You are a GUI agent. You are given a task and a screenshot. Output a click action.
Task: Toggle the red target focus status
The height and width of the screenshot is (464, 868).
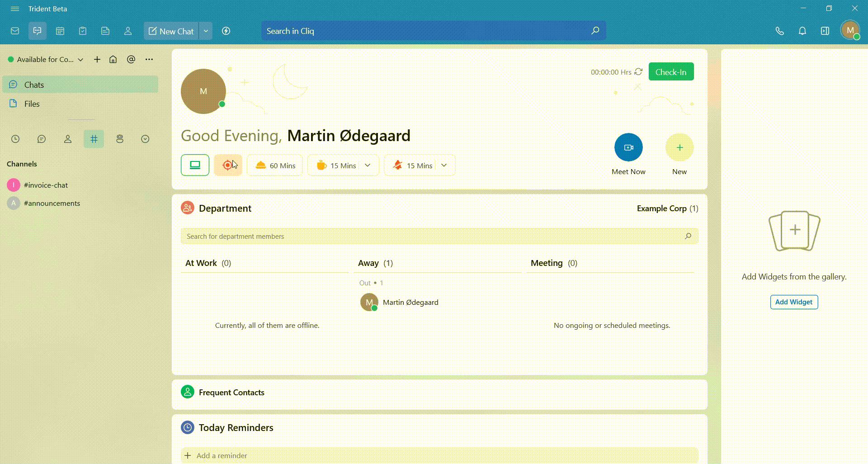coord(227,166)
